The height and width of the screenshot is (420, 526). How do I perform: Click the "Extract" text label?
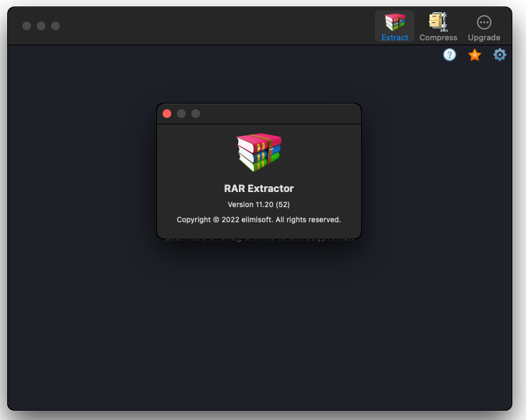click(x=395, y=37)
